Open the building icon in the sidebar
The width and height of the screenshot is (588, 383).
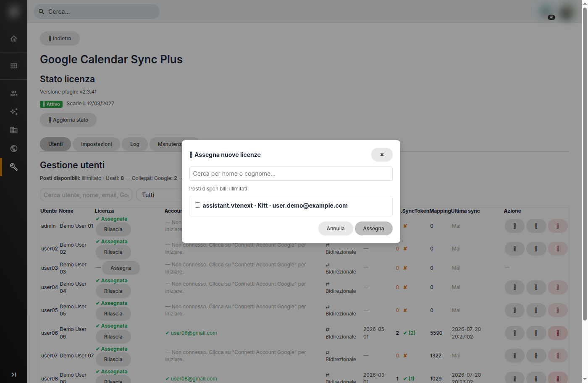point(14,130)
